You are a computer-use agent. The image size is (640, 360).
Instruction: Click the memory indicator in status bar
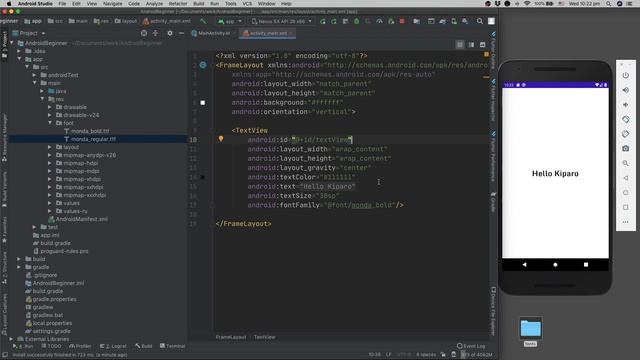[476, 355]
